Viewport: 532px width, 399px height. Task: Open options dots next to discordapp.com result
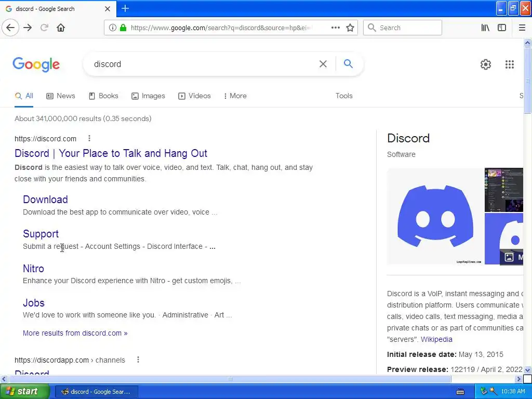point(138,360)
